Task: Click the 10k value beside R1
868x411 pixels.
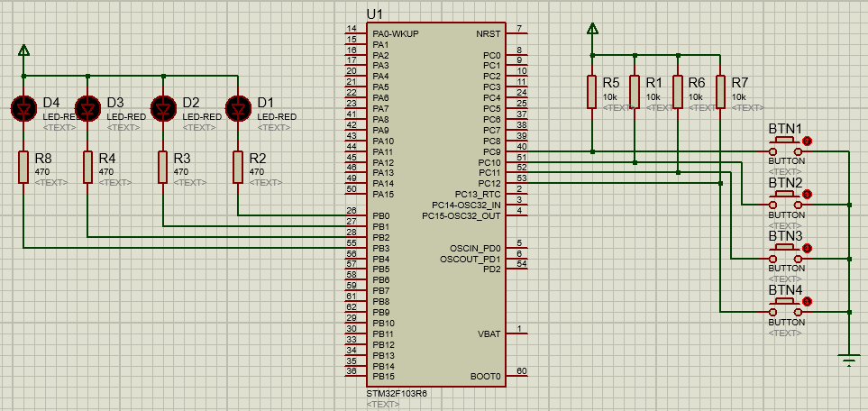Action: (x=653, y=96)
